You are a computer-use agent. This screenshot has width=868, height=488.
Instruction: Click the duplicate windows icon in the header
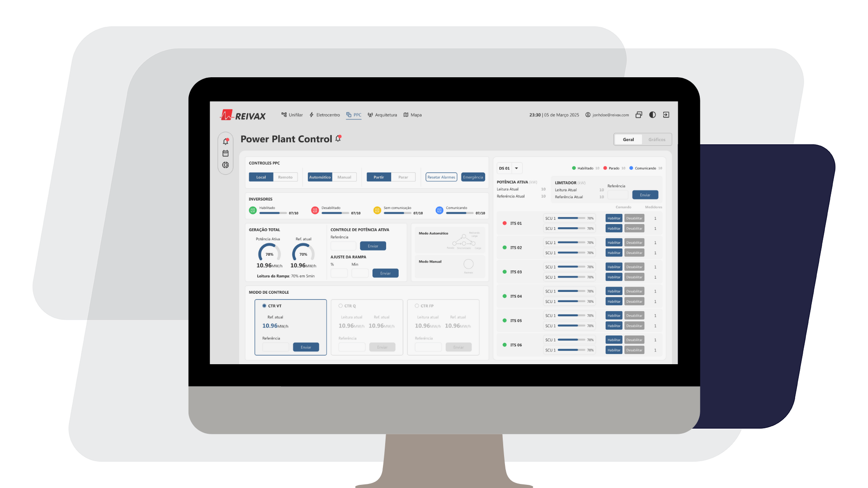coord(639,115)
